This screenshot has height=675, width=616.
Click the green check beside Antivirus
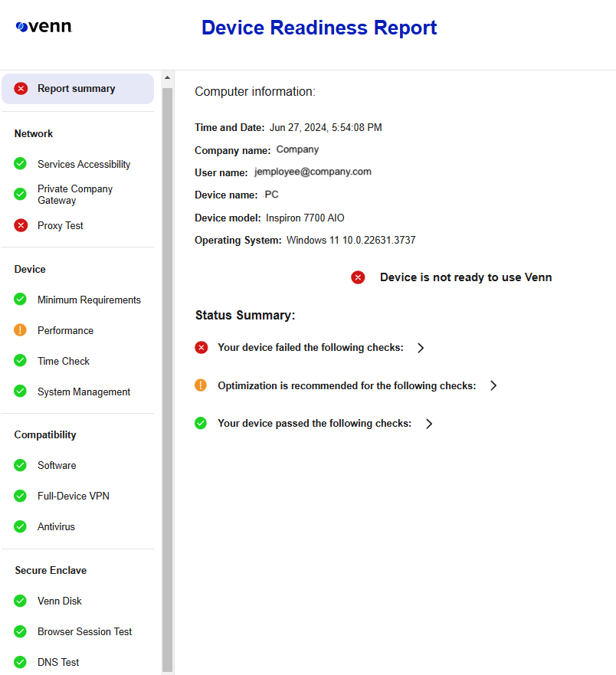pos(20,526)
